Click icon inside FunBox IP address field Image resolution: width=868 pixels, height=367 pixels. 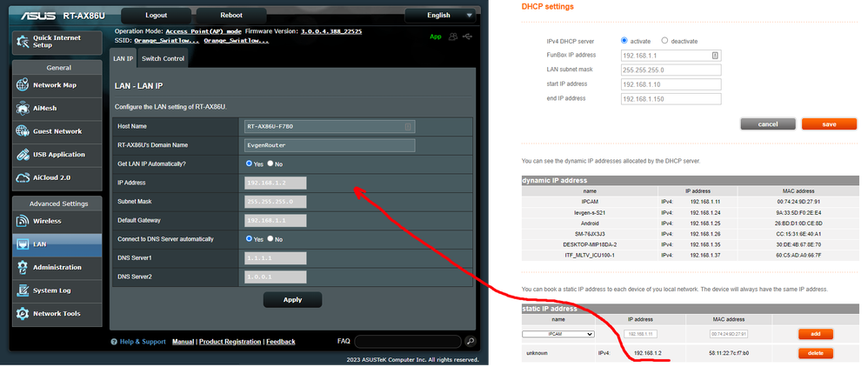coord(715,56)
